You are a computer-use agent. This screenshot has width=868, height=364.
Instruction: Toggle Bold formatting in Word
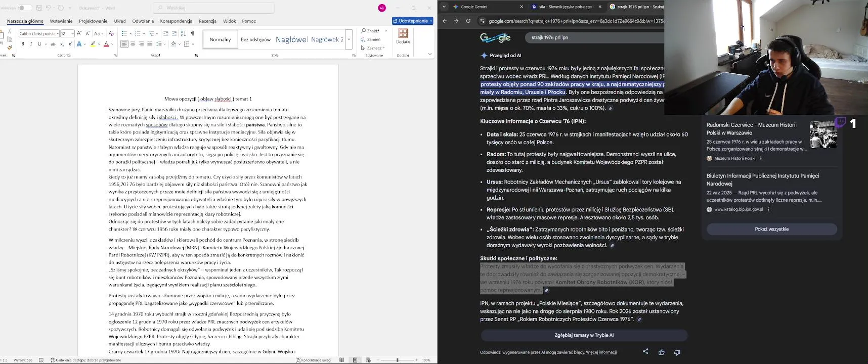point(23,44)
